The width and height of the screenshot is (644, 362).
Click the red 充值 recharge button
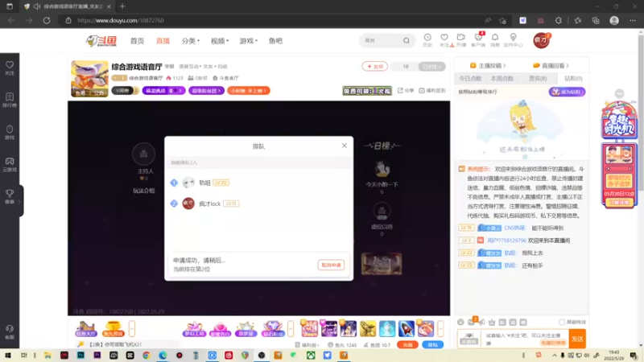click(407, 345)
